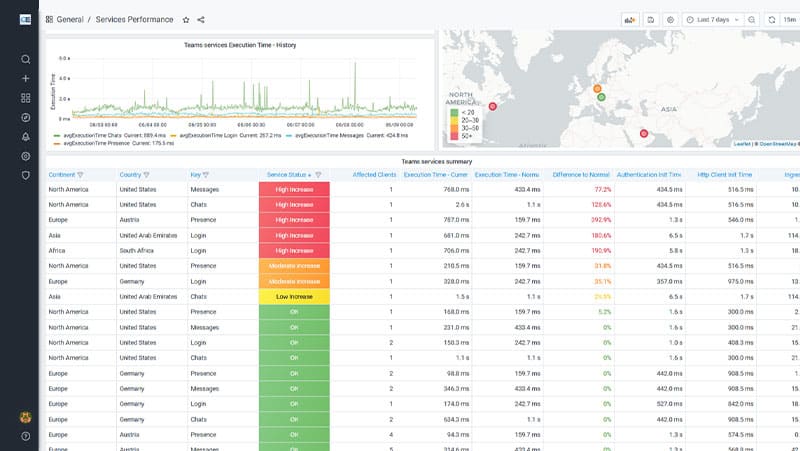The height and width of the screenshot is (451, 800).
Task: Select '392.9%' difference value for Austria
Action: (x=601, y=220)
